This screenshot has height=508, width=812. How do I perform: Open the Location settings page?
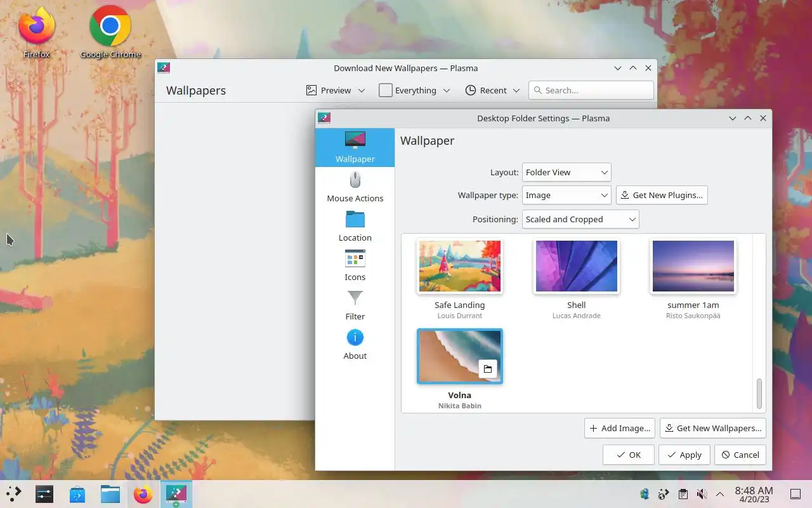pos(355,227)
